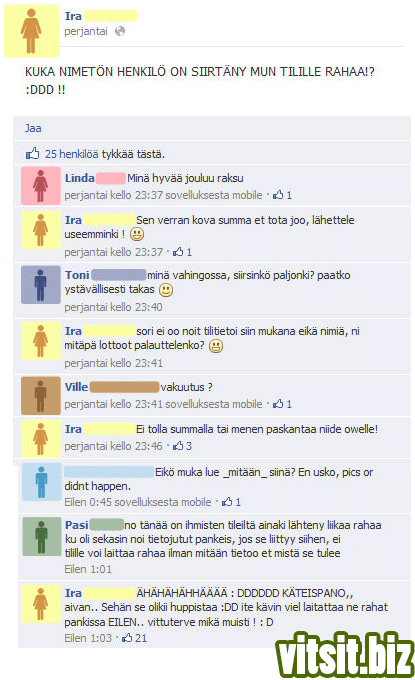
Task: Open Ville's brown avatar thumbnail
Action: (x=41, y=396)
